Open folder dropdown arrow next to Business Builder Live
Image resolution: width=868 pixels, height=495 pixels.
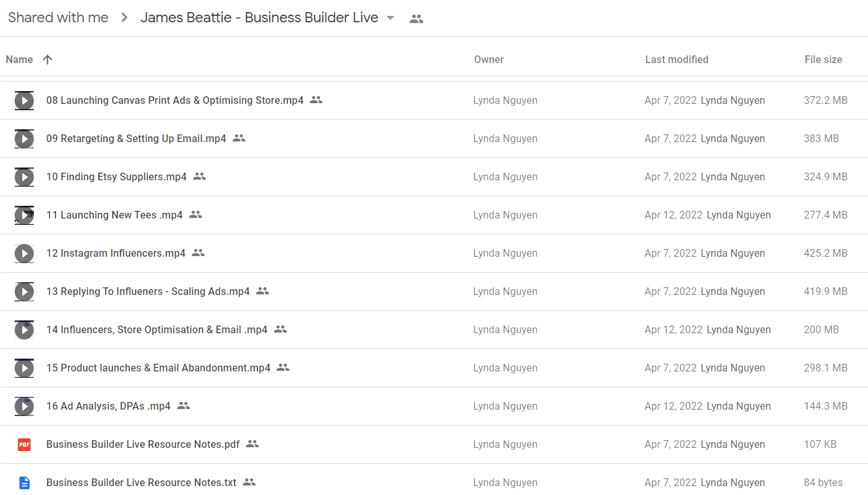click(x=391, y=18)
